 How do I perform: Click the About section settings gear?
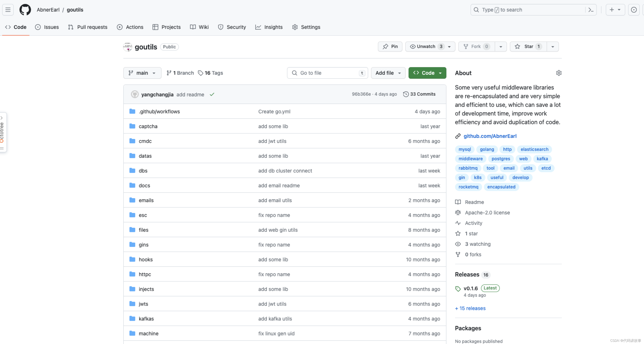[x=559, y=73]
